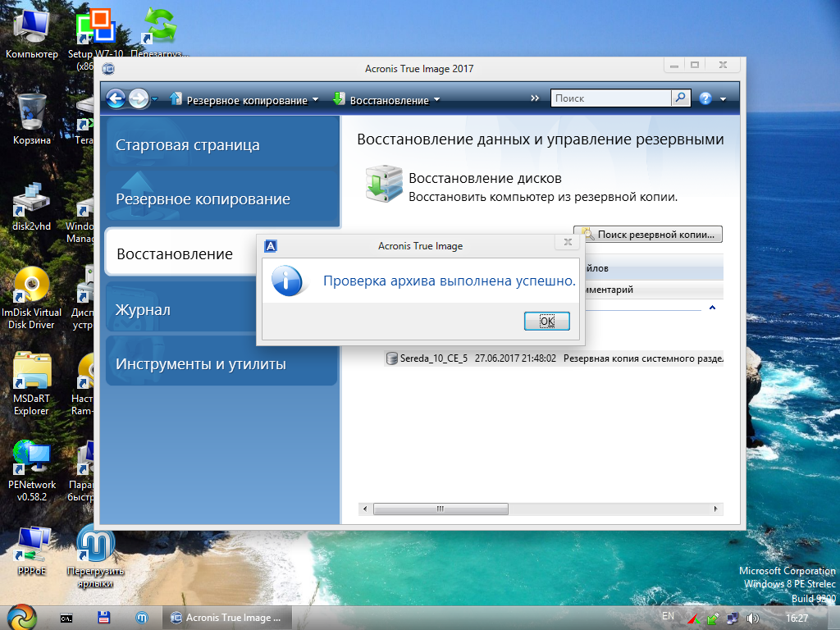The height and width of the screenshot is (630, 840).
Task: Open Компьютер desktop icon
Action: click(32, 34)
